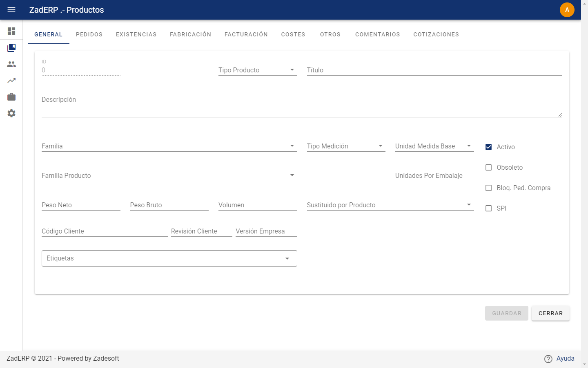Tick the SPI checkbox
The width and height of the screenshot is (588, 368).
[488, 208]
